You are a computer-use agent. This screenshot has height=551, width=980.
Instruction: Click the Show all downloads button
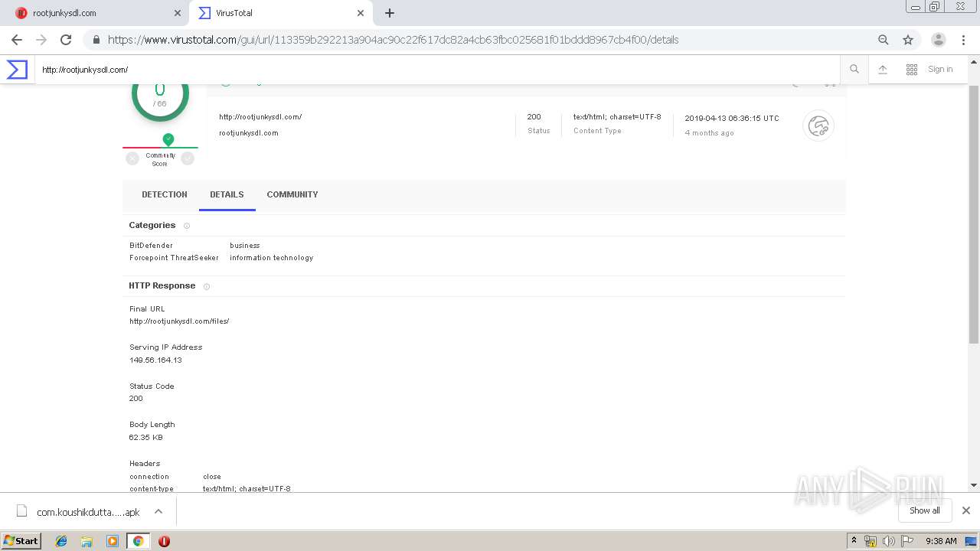(x=924, y=510)
